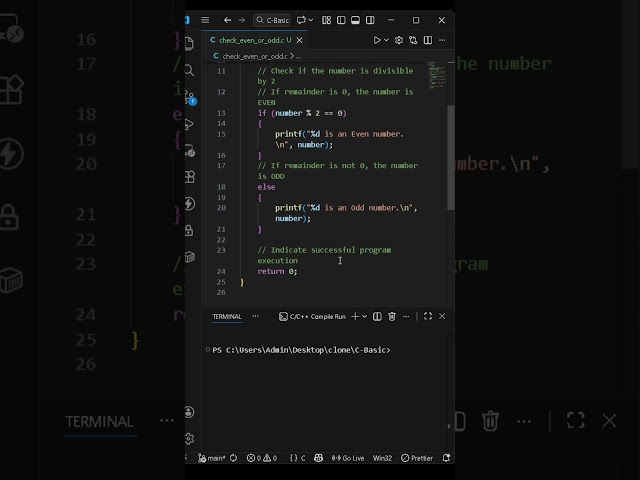
Task: Click the Prettier status item
Action: point(417,458)
